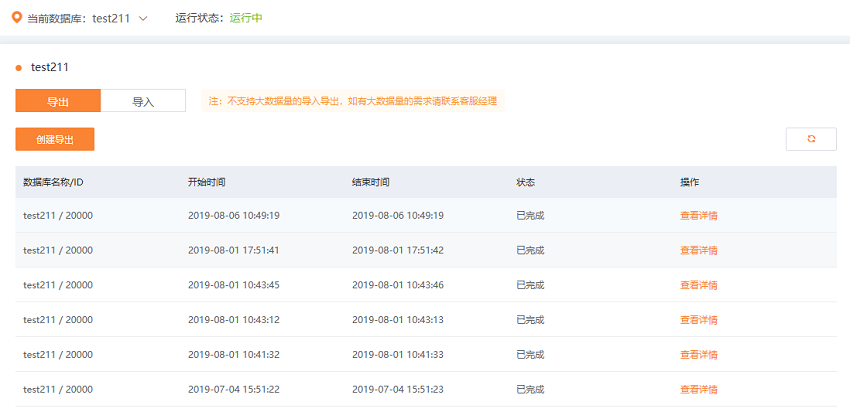The image size is (850, 412).
Task: Open 查看详情 for the 2019-08-06 10:49:19 export
Action: pyautogui.click(x=699, y=215)
